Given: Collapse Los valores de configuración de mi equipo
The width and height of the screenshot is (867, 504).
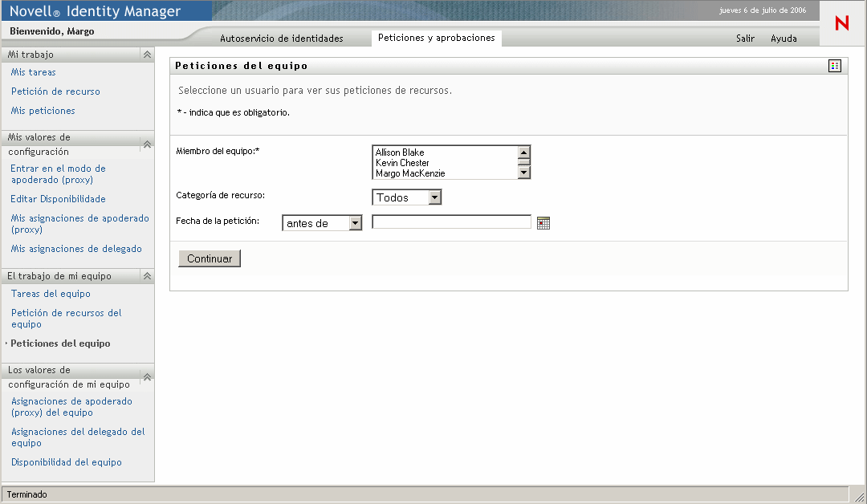Looking at the screenshot, I should click(147, 377).
